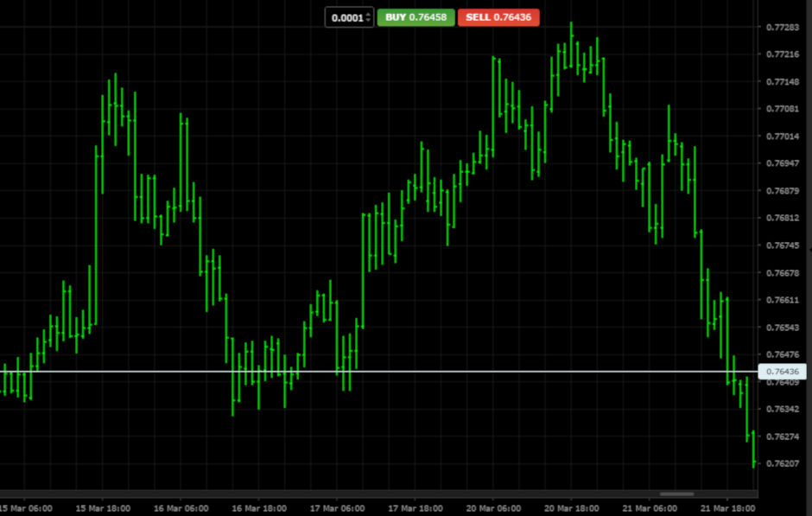Click the 0.76745 price axis label
The image size is (812, 516).
tap(783, 245)
